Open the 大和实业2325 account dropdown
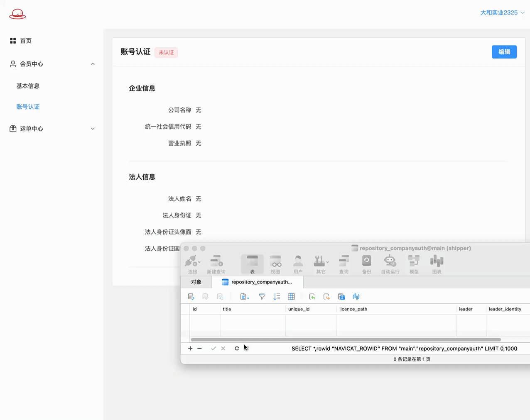This screenshot has width=530, height=420. pyautogui.click(x=502, y=13)
